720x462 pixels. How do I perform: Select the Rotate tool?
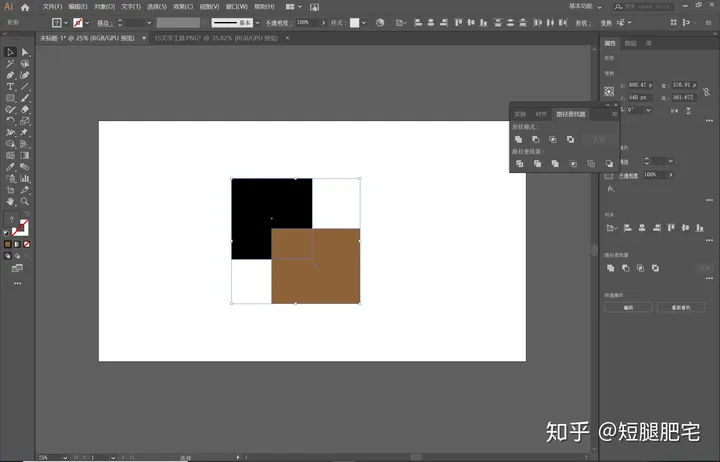10,121
